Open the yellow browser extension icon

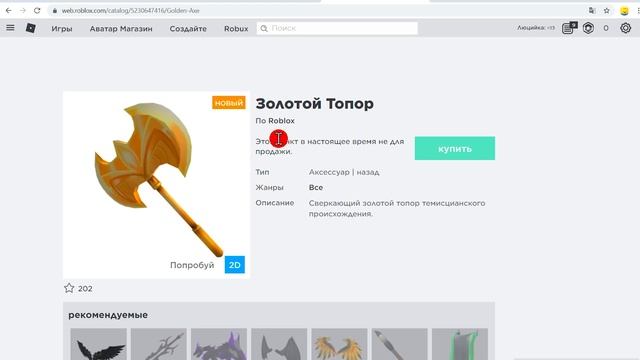(624, 11)
